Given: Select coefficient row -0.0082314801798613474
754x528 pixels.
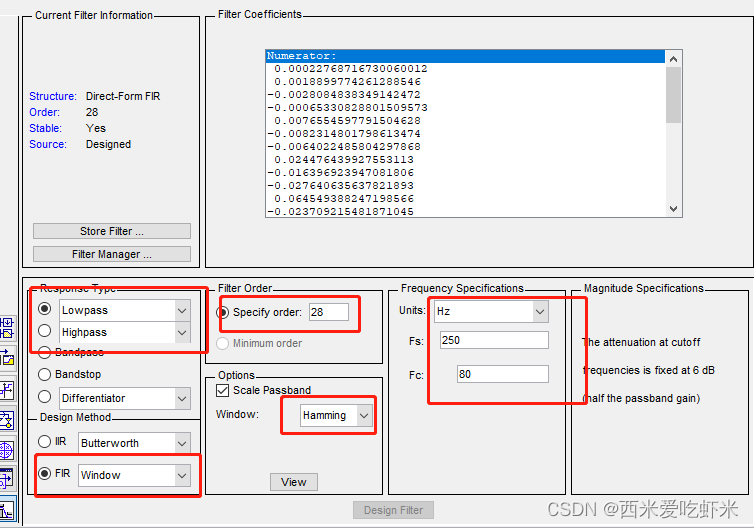Looking at the screenshot, I should click(465, 134).
